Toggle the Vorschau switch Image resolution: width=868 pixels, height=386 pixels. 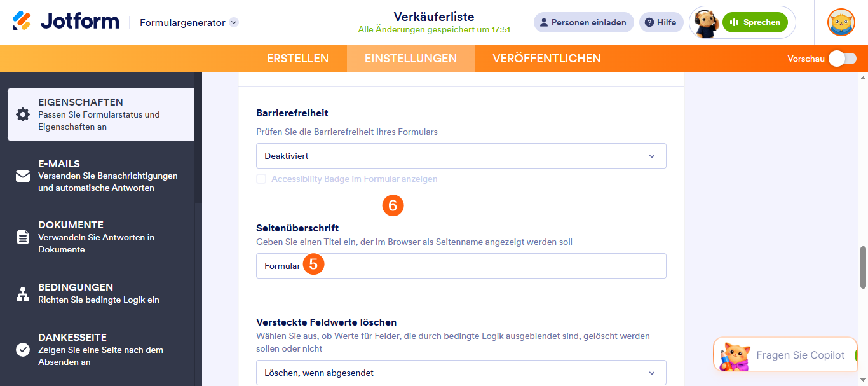click(843, 59)
